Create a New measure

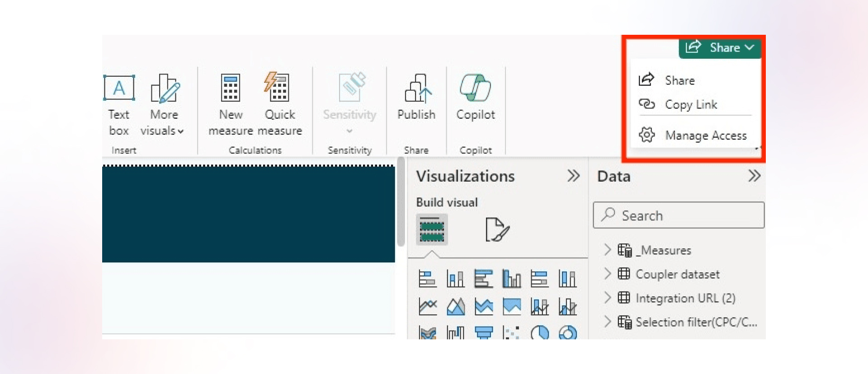point(231,105)
